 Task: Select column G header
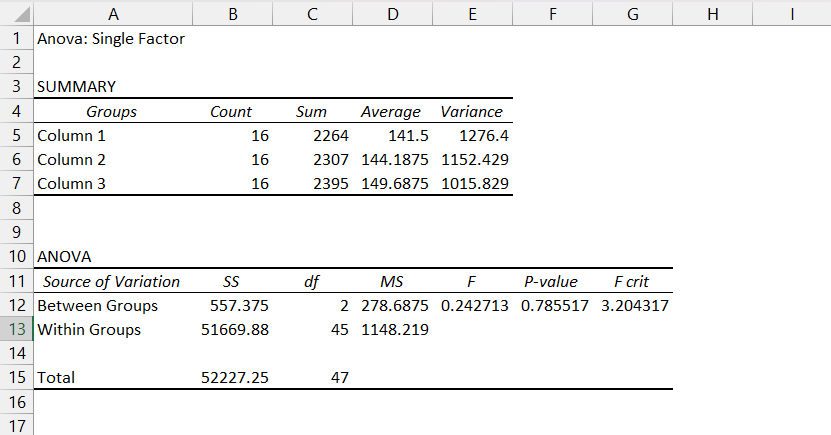[632, 14]
